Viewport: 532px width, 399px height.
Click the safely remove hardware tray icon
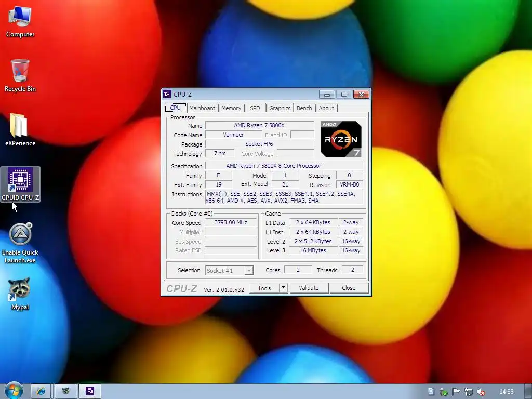point(443,392)
